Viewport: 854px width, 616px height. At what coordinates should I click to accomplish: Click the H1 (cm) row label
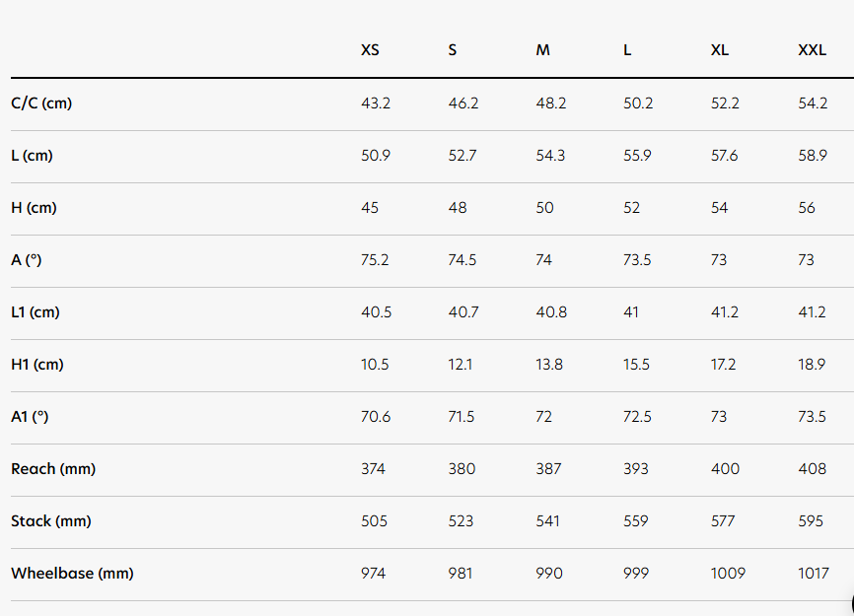point(37,365)
